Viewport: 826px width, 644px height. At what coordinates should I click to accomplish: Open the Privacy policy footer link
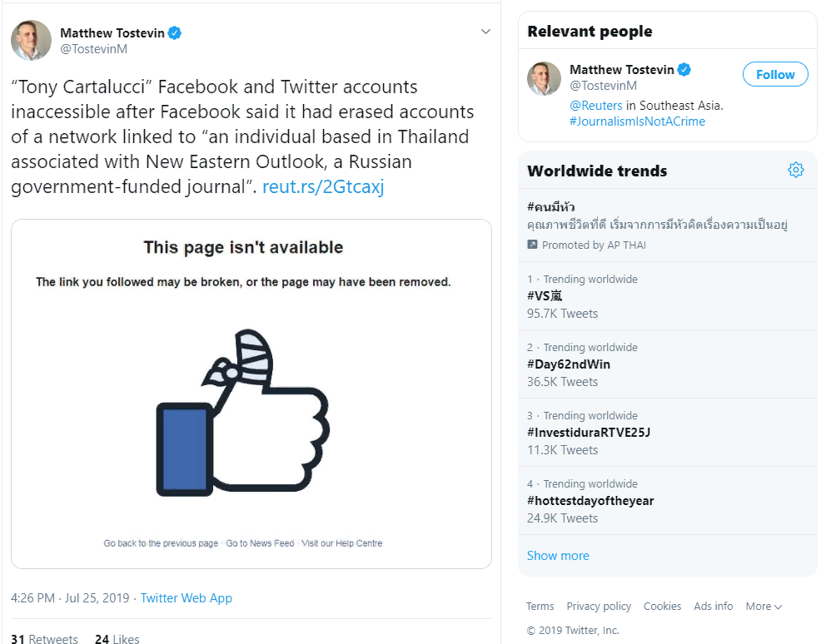(599, 607)
